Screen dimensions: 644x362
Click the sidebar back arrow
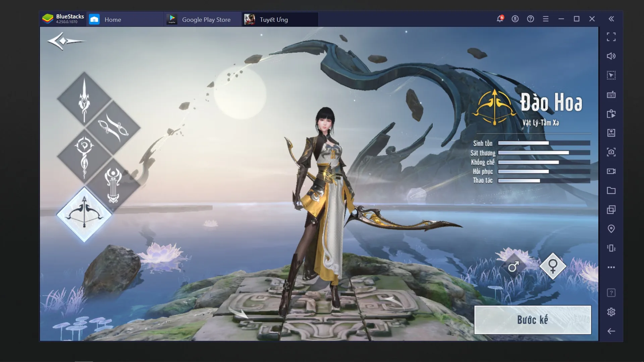(x=611, y=331)
